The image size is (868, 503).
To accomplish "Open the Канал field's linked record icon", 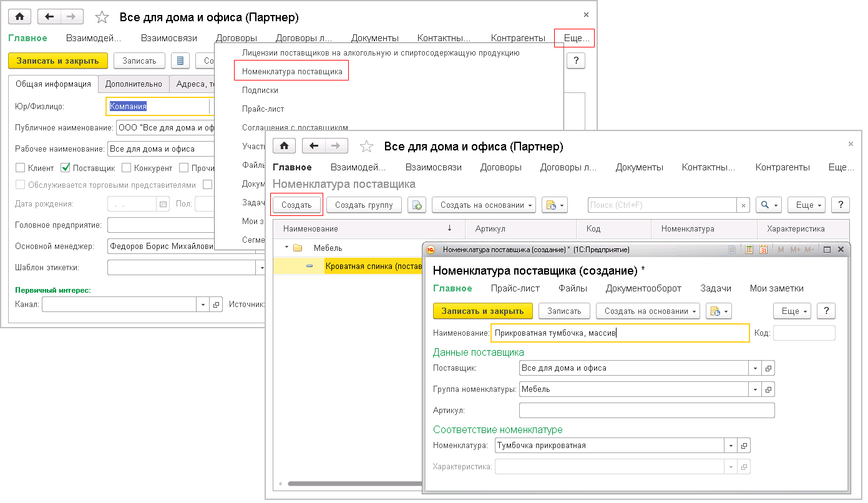I will coord(217,305).
